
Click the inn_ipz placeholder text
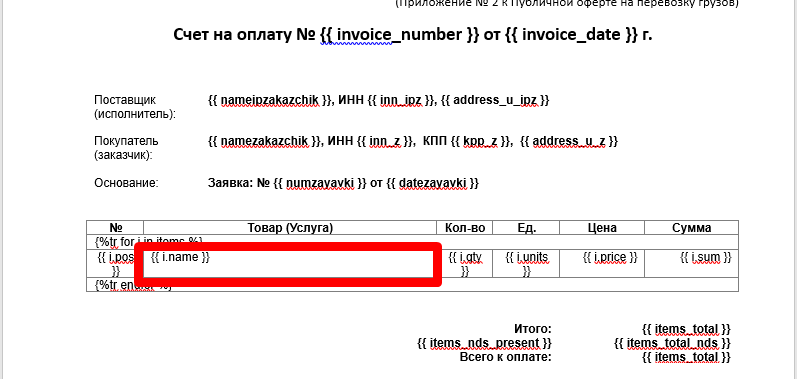402,100
